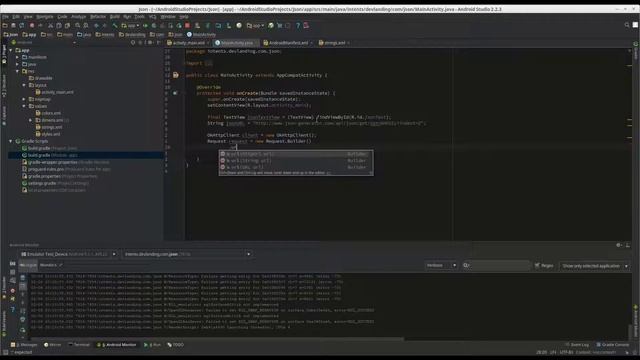Click the Find magnifier toolbar icon
The height and width of the screenshot is (360, 640).
pyautogui.click(x=78, y=25)
